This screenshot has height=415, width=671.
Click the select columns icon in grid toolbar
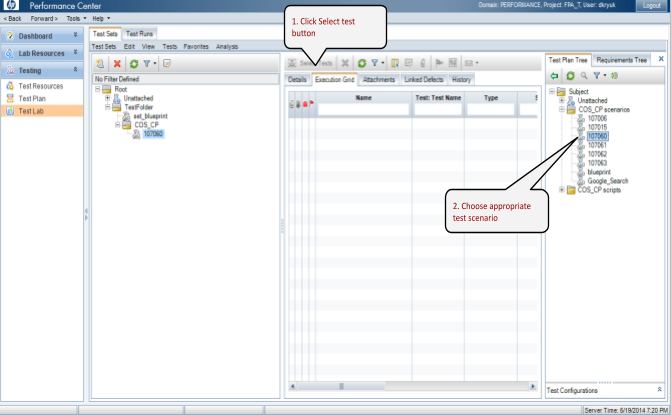[x=395, y=63]
